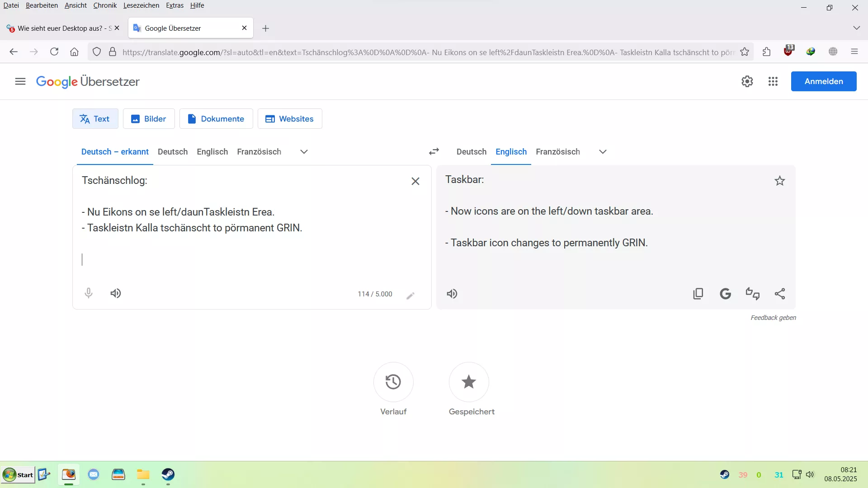Rate this translation icon

point(753,294)
